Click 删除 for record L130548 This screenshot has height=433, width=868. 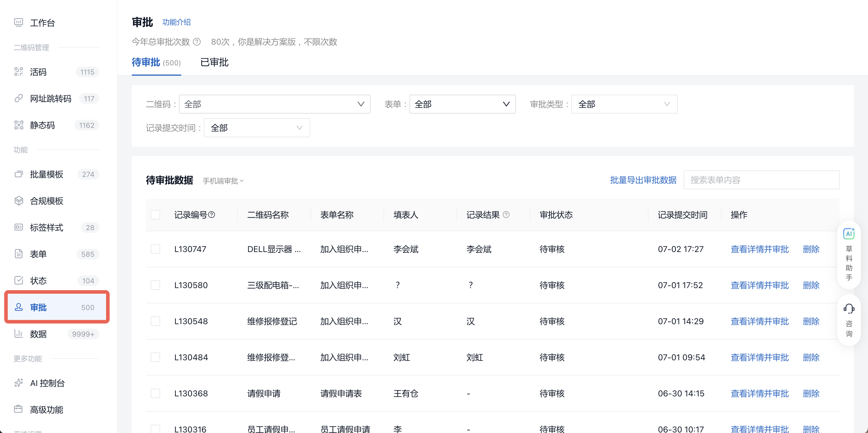[811, 321]
